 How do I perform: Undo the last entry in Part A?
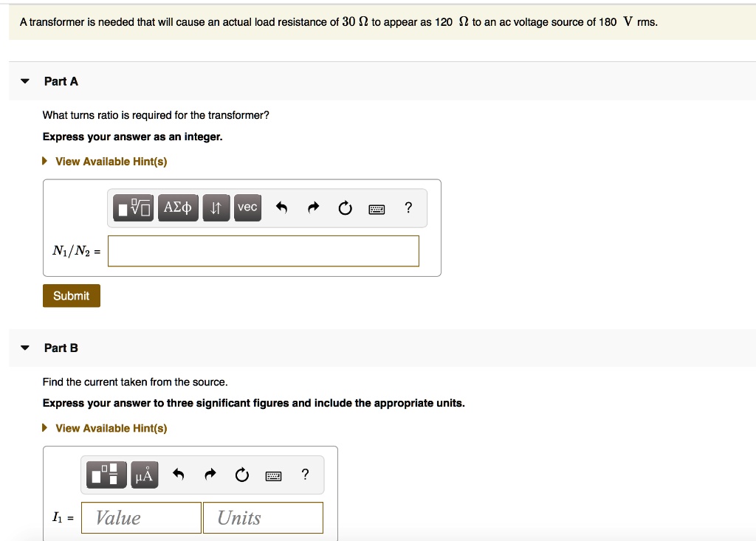click(x=281, y=207)
